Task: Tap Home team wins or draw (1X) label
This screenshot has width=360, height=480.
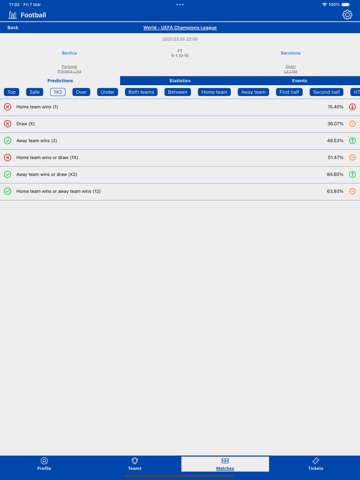Action: [x=47, y=157]
